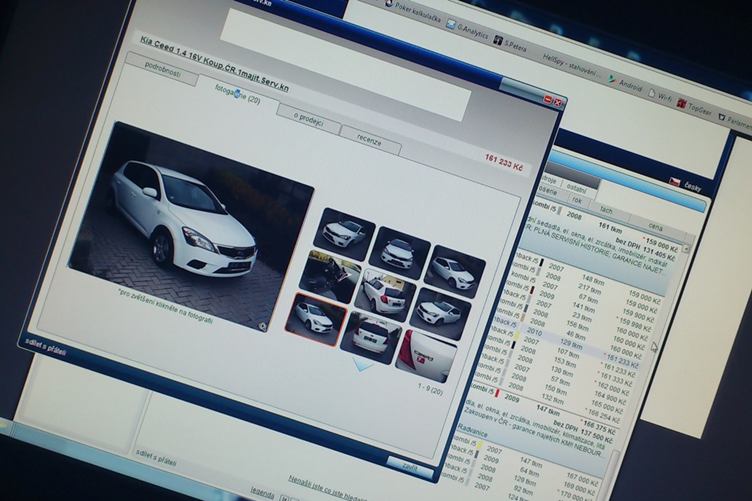
Task: Click the '217 tkm' mileage value
Action: [590, 290]
